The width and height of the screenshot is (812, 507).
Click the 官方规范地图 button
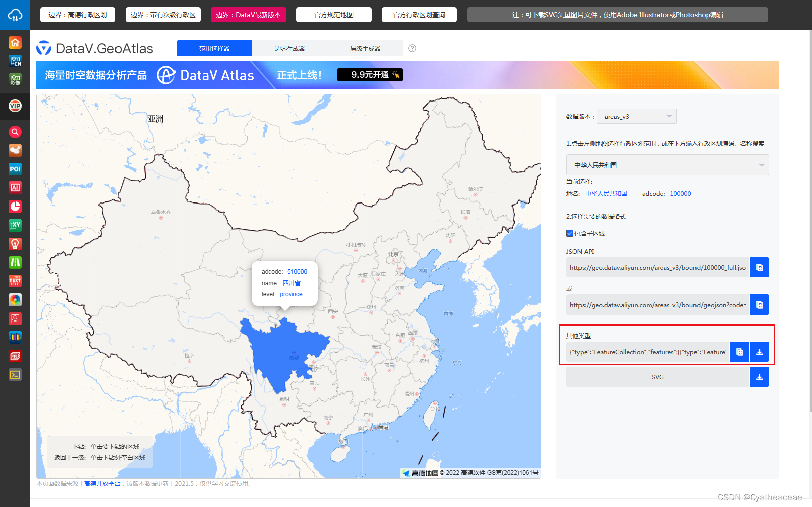click(x=334, y=15)
